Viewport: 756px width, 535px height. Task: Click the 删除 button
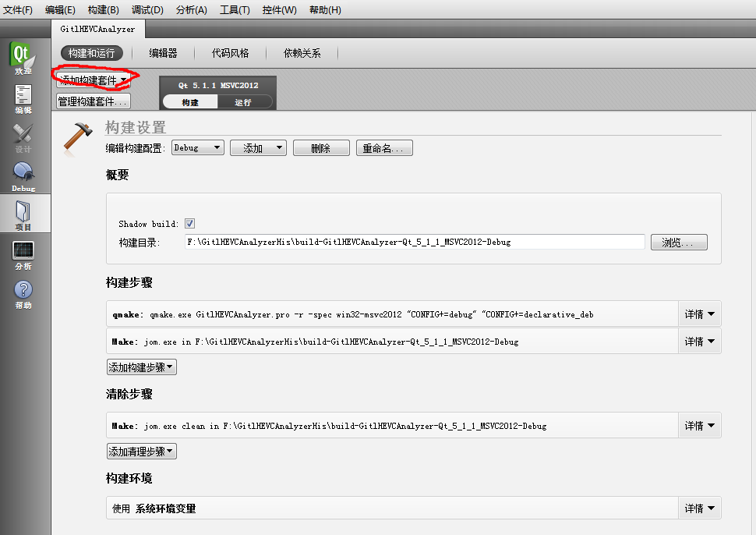321,148
